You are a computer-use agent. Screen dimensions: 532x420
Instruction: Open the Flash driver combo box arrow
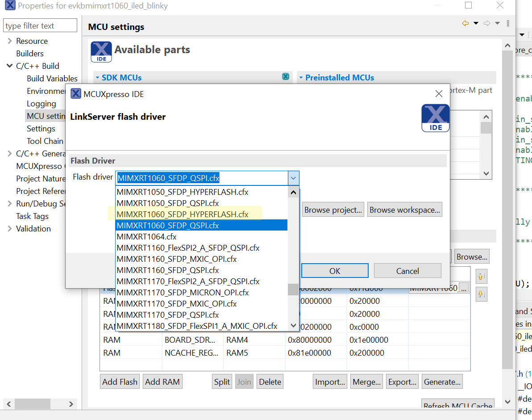293,178
